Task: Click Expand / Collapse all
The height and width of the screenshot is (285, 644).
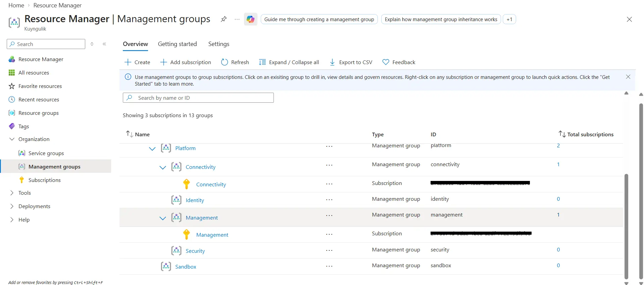Action: (289, 62)
